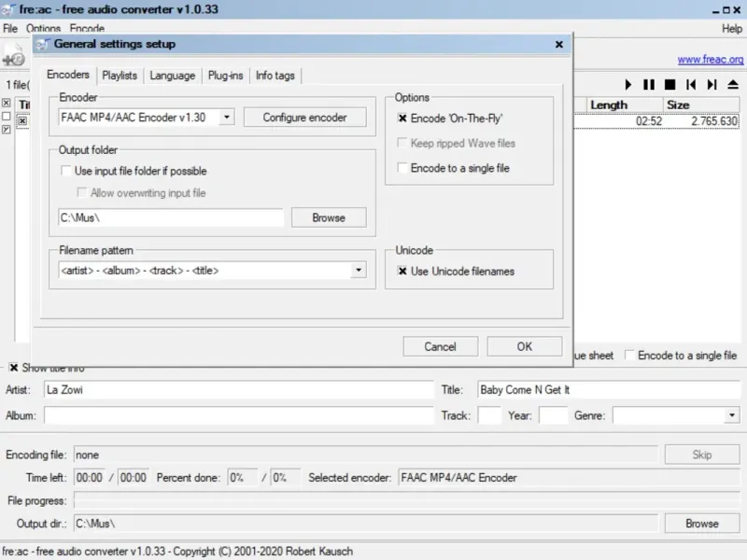Click the Encoding file none field

click(365, 455)
